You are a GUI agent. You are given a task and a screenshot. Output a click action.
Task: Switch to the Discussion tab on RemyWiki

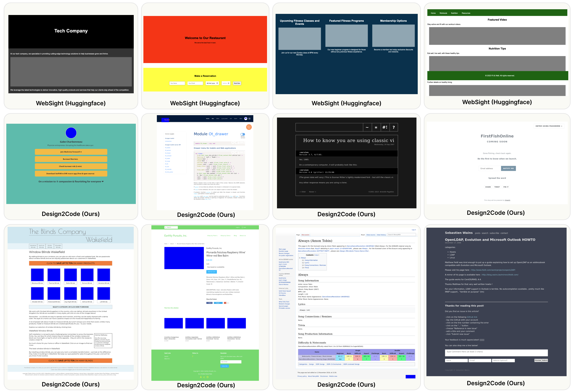[305, 235]
